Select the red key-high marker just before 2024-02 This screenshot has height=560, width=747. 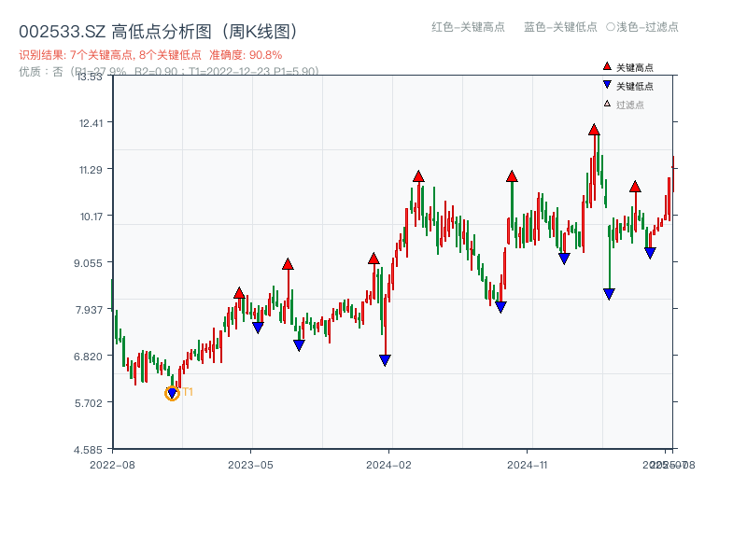pos(373,259)
